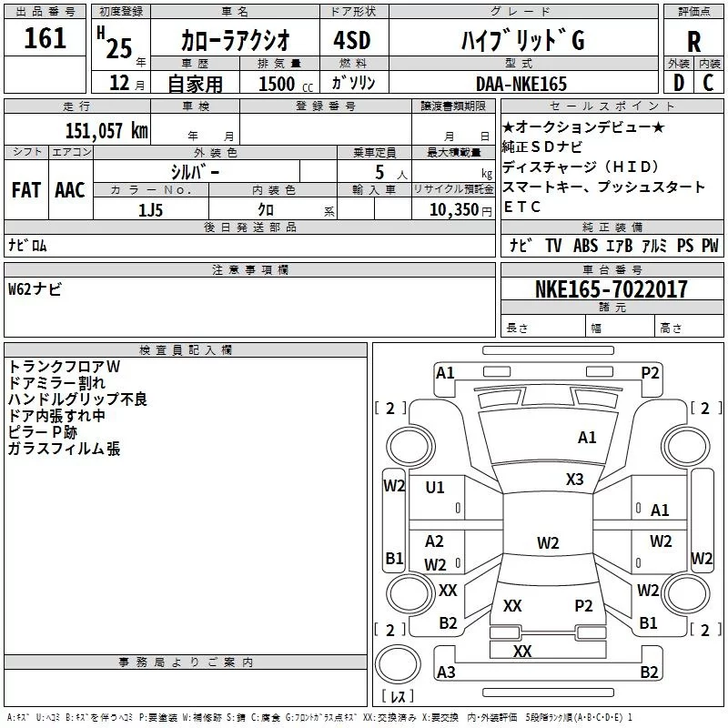Click the color number 1J5

pyautogui.click(x=151, y=209)
